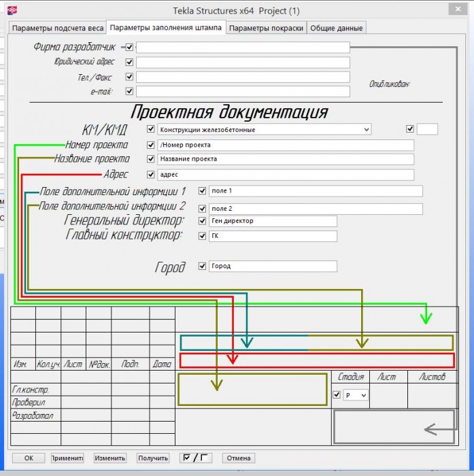Toggle the Фирма разработчик checkbox
The height and width of the screenshot is (476, 474).
[x=129, y=47]
